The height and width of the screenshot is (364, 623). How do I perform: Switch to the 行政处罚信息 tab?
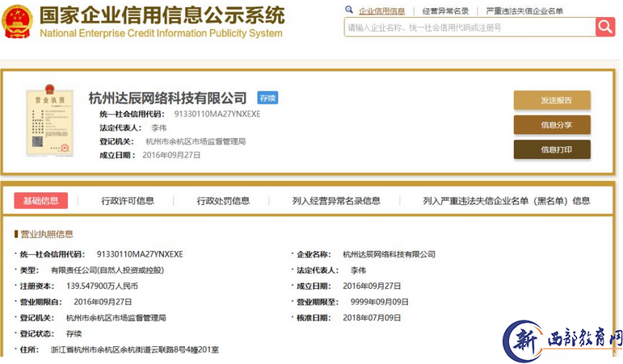pos(223,201)
